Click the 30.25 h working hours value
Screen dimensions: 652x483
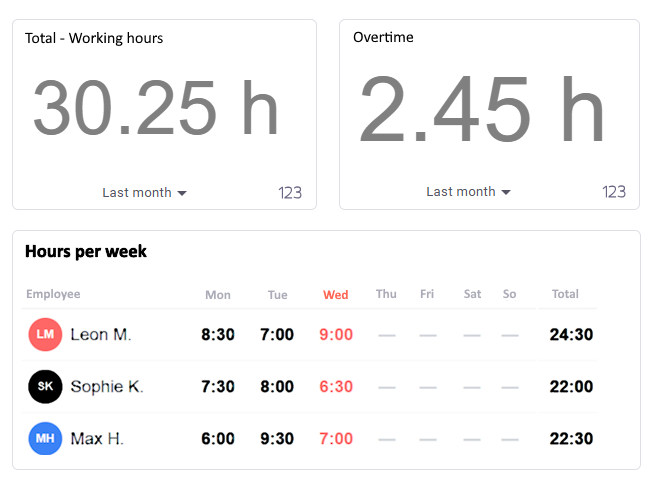click(156, 108)
